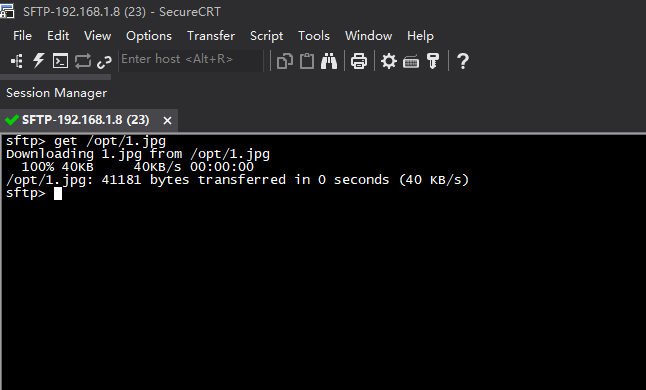Open the Session Manager toolbar icon
Viewport: 646px width, 390px height.
(17, 61)
